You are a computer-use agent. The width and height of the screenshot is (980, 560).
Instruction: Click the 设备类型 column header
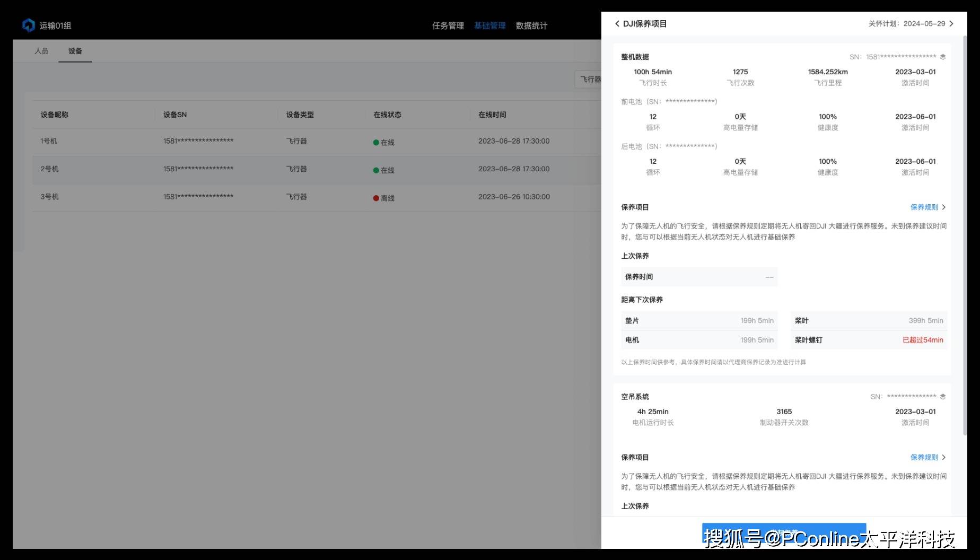pyautogui.click(x=300, y=115)
